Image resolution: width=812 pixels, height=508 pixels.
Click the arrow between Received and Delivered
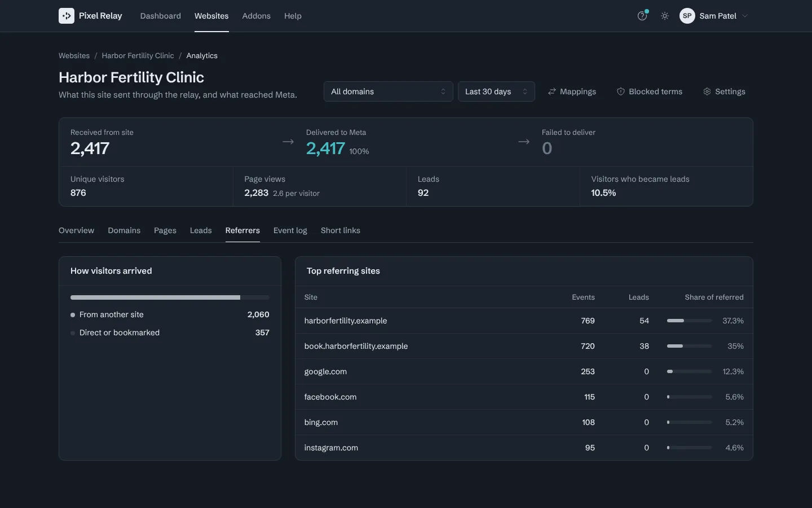288,142
